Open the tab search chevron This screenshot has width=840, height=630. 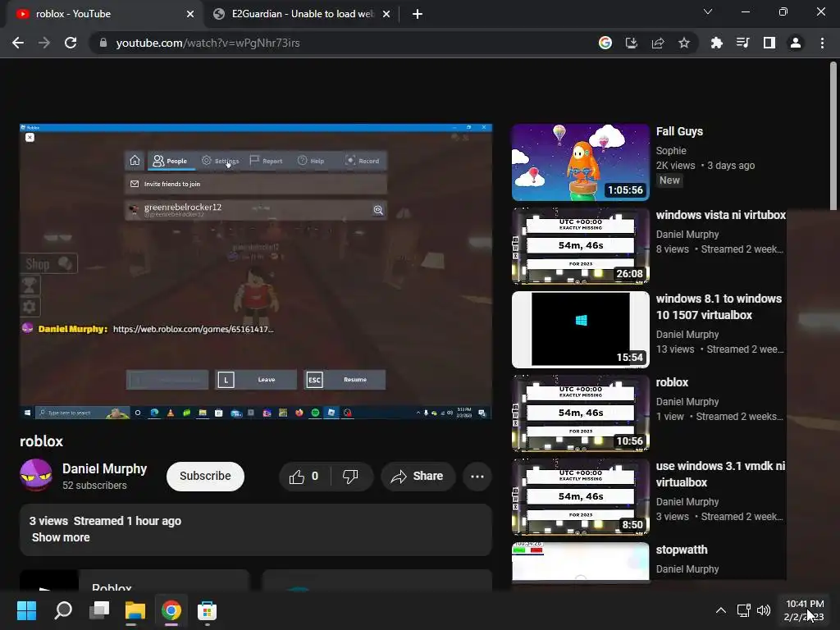708,11
